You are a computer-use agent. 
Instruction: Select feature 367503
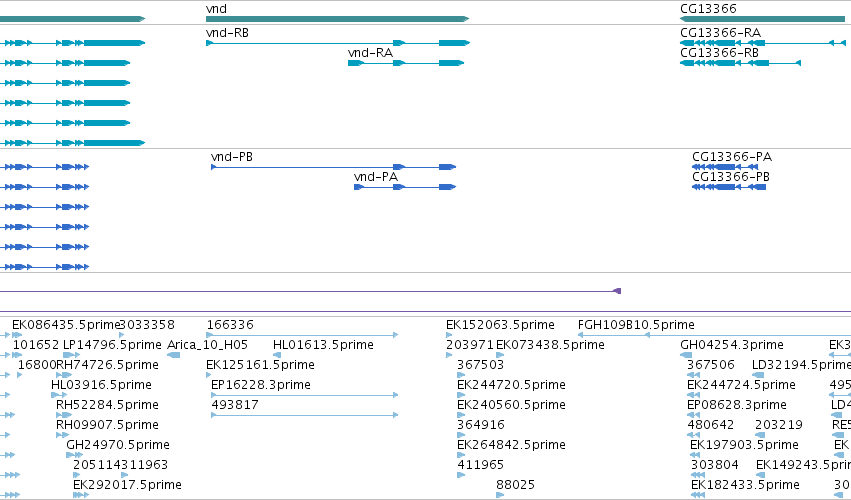point(480,365)
